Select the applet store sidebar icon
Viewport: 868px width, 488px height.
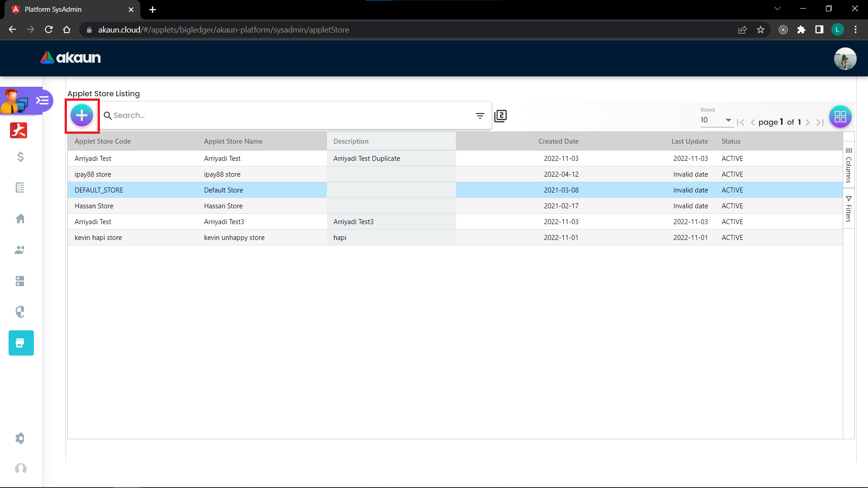click(21, 343)
